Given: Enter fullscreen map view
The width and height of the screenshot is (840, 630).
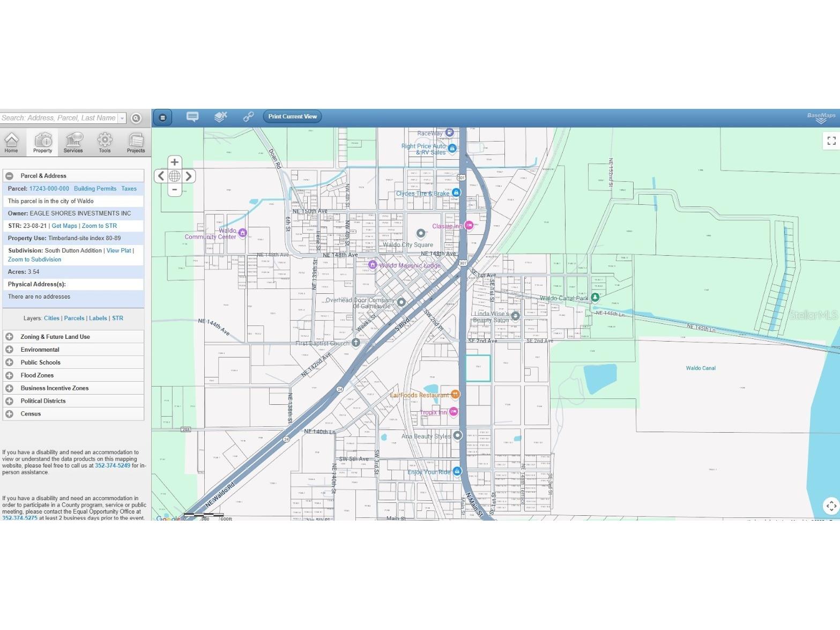Looking at the screenshot, I should point(831,140).
